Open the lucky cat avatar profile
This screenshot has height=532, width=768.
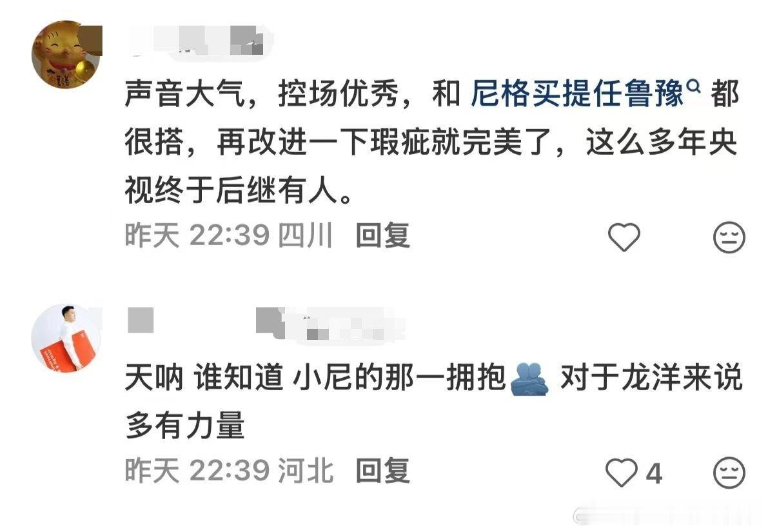(66, 54)
